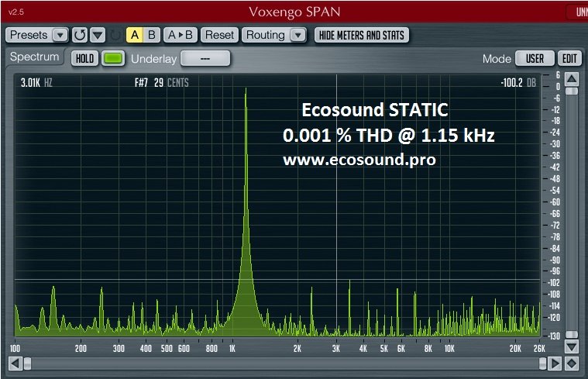Click the right horizontal range handle
The image size is (588, 379).
point(542,363)
